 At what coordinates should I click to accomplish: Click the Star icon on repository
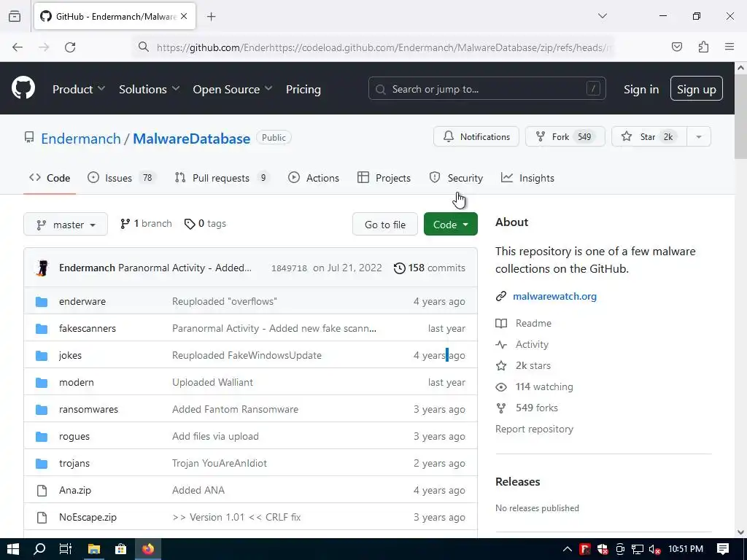[627, 136]
